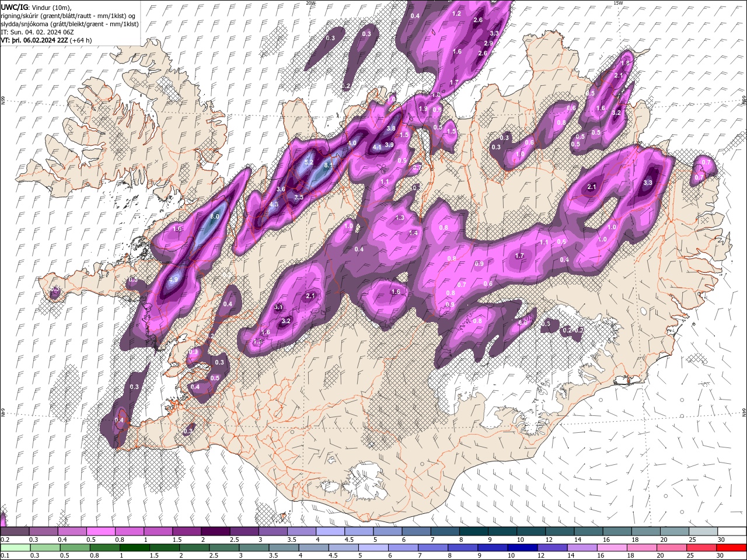
Task: Select the lower legend swatch starting at 5
Action: [373, 547]
